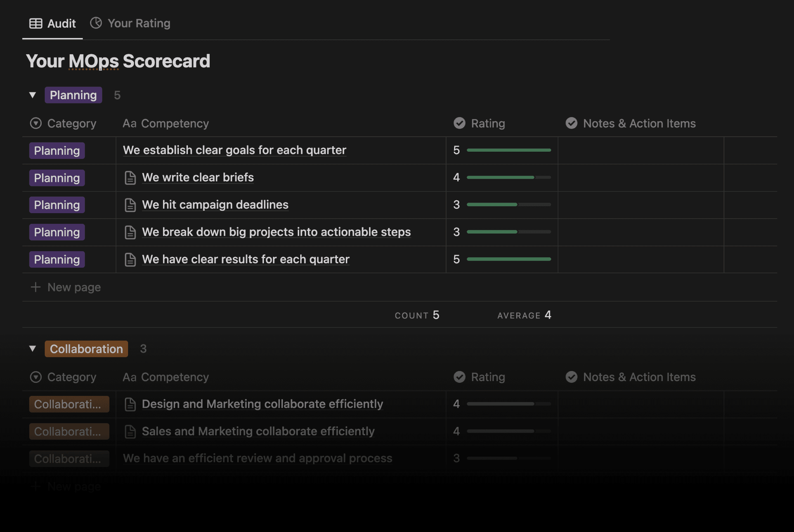Click Planning tag in 'We write clear briefs' row

[x=57, y=178]
